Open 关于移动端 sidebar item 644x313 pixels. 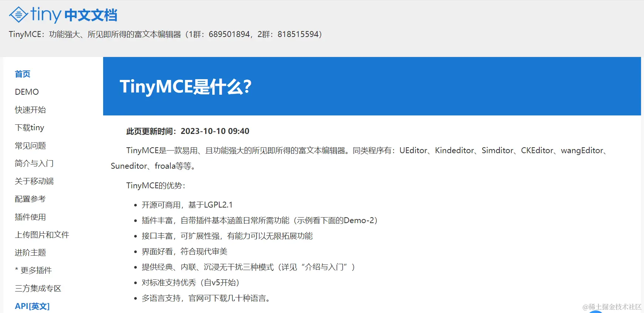coord(34,181)
